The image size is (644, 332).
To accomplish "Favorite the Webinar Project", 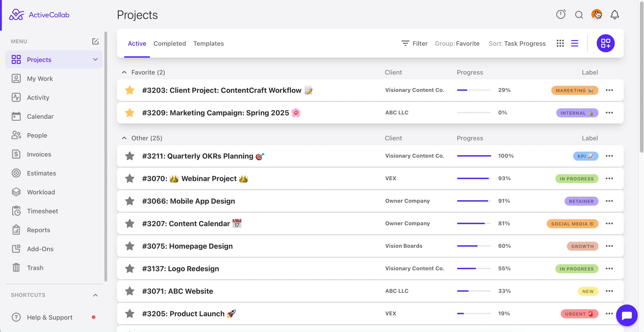I will (x=130, y=179).
